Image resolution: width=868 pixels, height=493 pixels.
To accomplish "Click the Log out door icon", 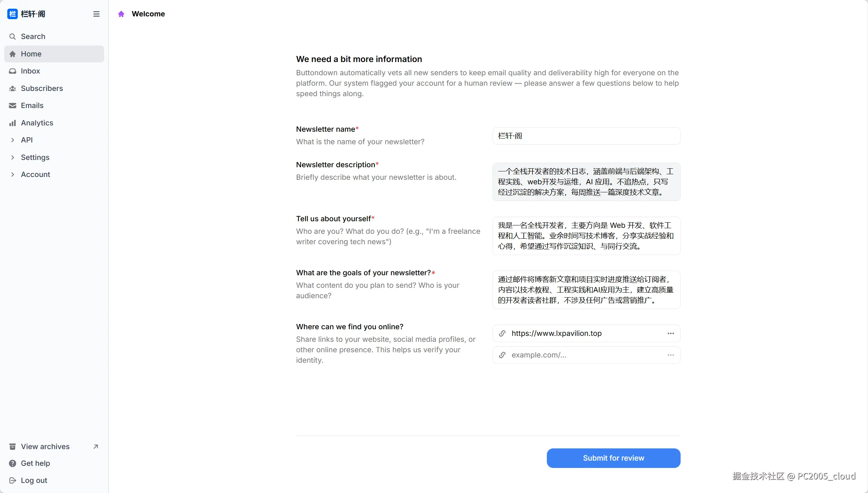I will tap(13, 480).
